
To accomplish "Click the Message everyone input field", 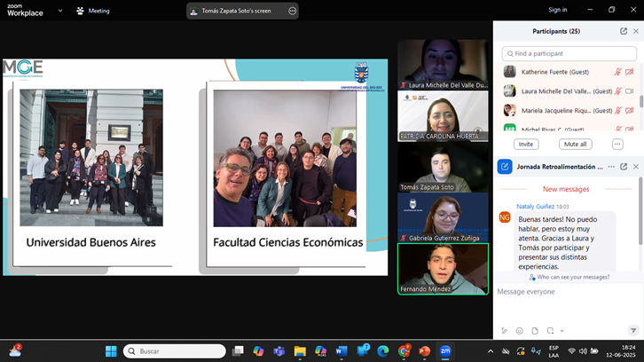I will 567,292.
